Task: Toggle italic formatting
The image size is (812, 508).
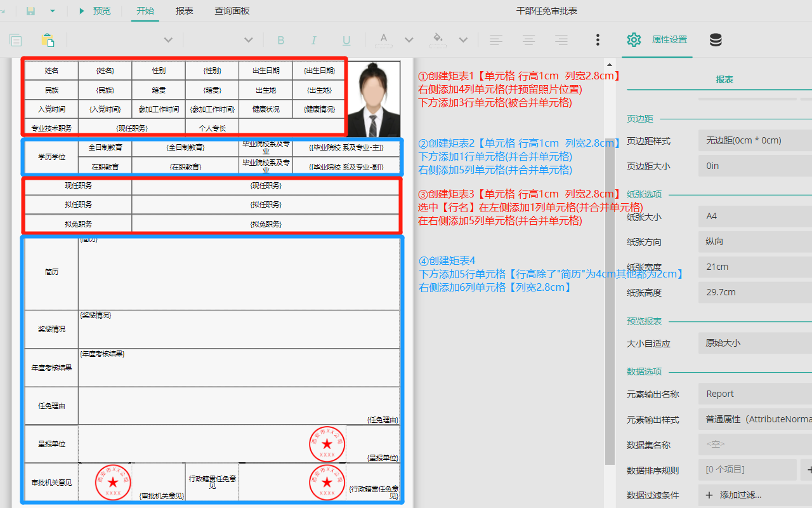Action: click(x=313, y=40)
